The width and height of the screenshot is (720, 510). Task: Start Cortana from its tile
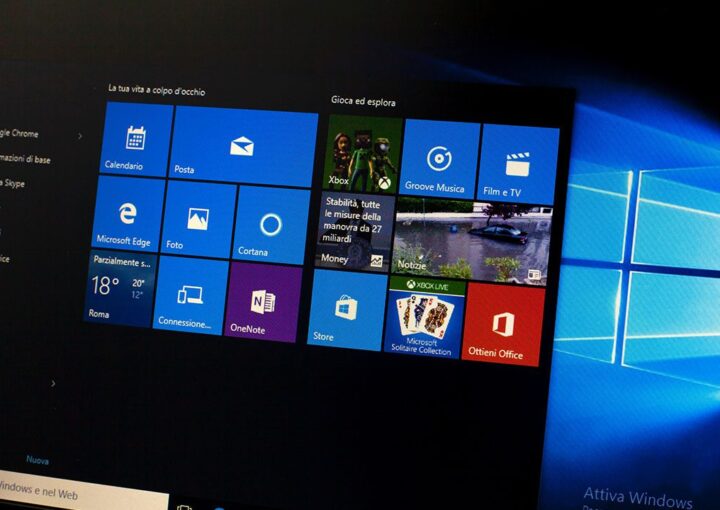[270, 224]
